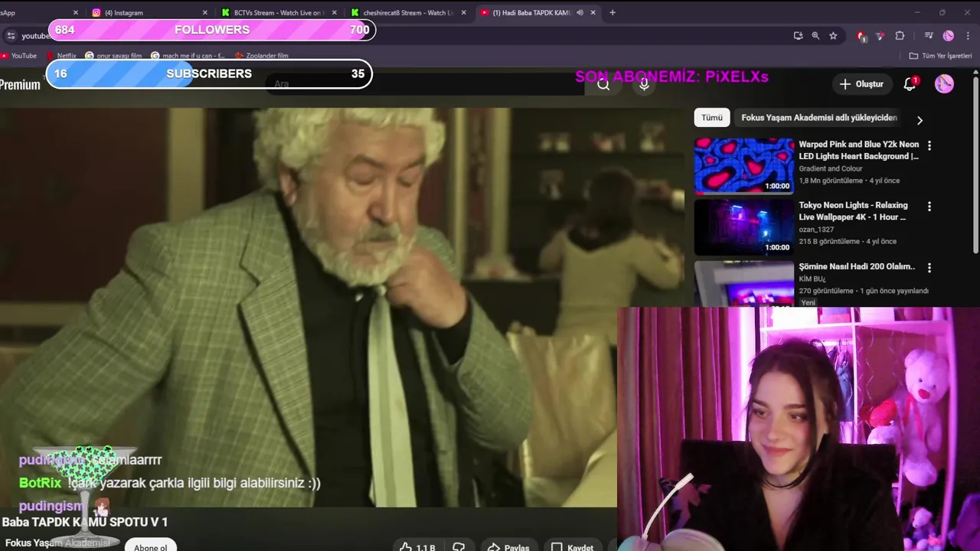This screenshot has width=980, height=551.
Task: Open the extension icon beside the puzzle piece
Action: (x=880, y=35)
